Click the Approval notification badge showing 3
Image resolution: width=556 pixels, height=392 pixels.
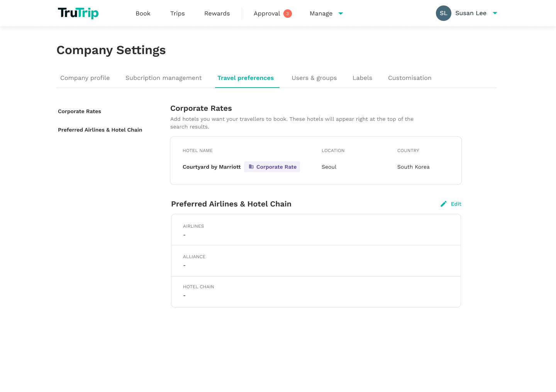point(288,14)
